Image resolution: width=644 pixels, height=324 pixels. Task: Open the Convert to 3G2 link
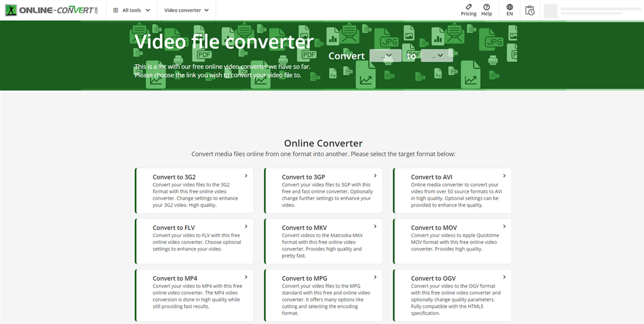point(174,177)
